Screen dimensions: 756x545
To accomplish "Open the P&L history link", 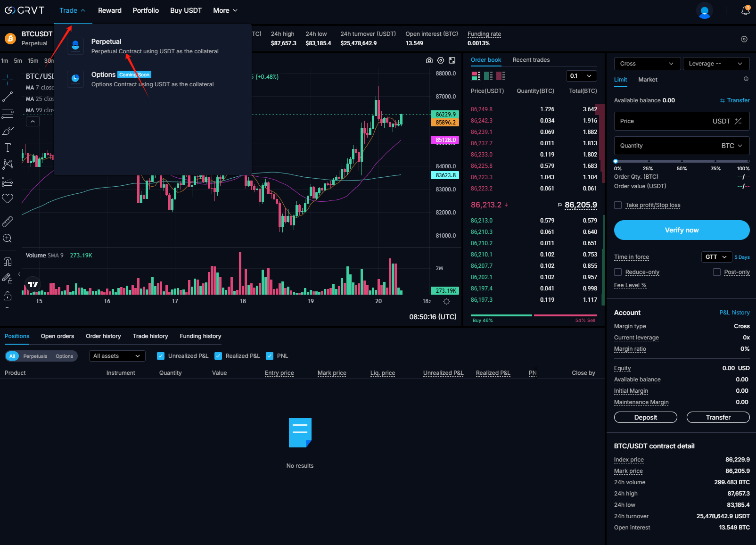I will click(734, 313).
